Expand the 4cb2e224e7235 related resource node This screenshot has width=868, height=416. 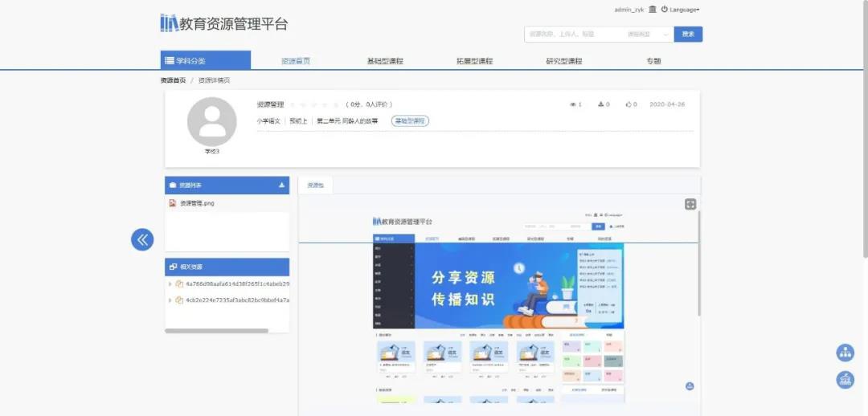[x=170, y=300]
